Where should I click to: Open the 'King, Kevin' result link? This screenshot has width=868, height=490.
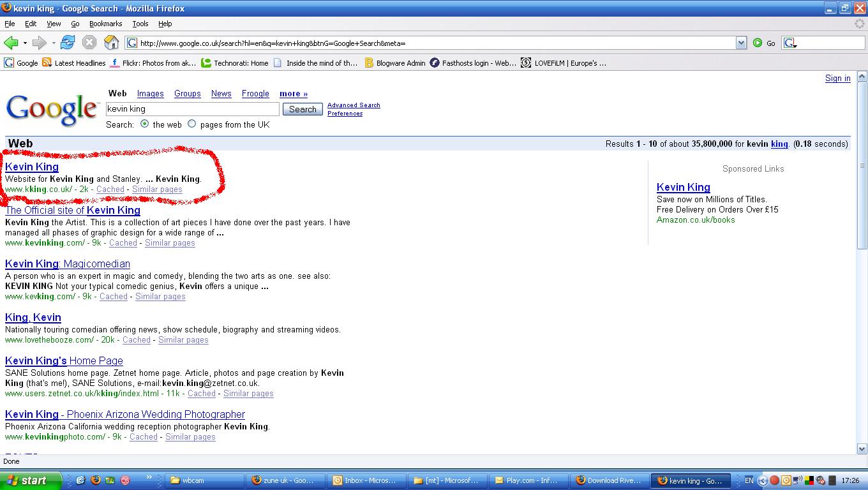[33, 318]
